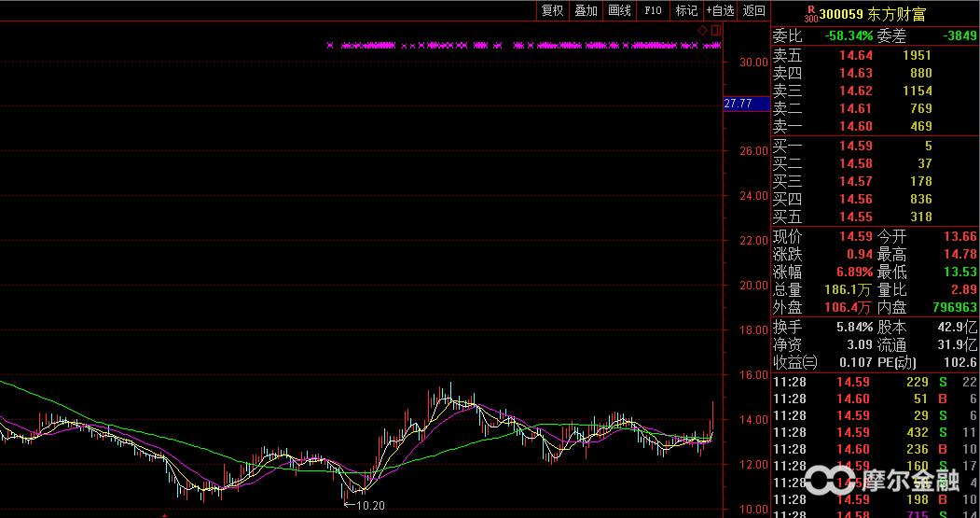Select the 卖三 ask row at 14.62

pos(875,91)
